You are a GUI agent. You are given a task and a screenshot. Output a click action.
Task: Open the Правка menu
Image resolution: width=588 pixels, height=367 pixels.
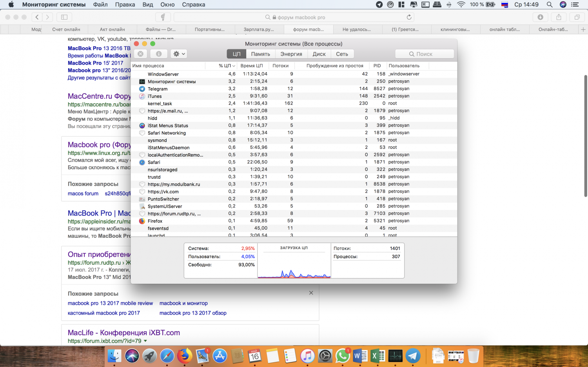pyautogui.click(x=125, y=5)
